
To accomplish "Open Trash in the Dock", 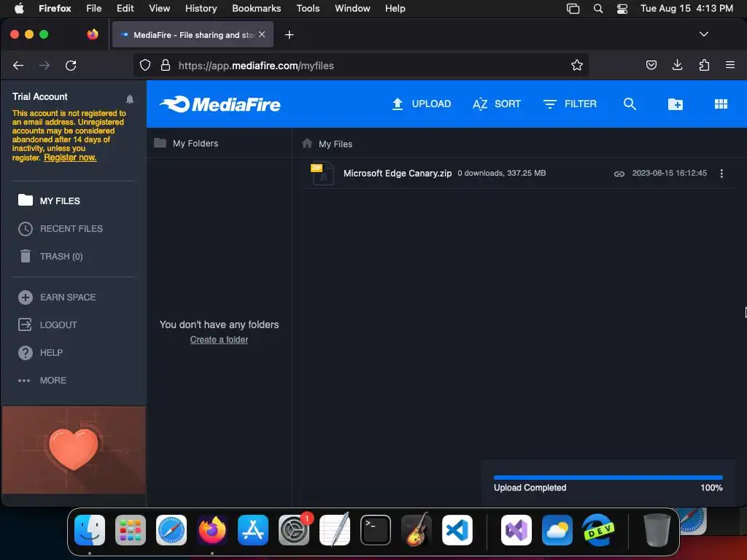I will [x=657, y=529].
